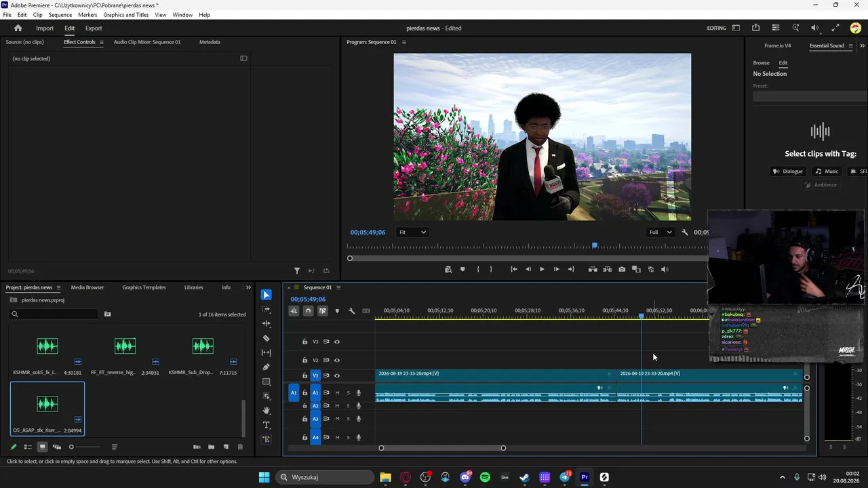Open Quick Export share icon
The height and width of the screenshot is (488, 868).
pos(755,28)
